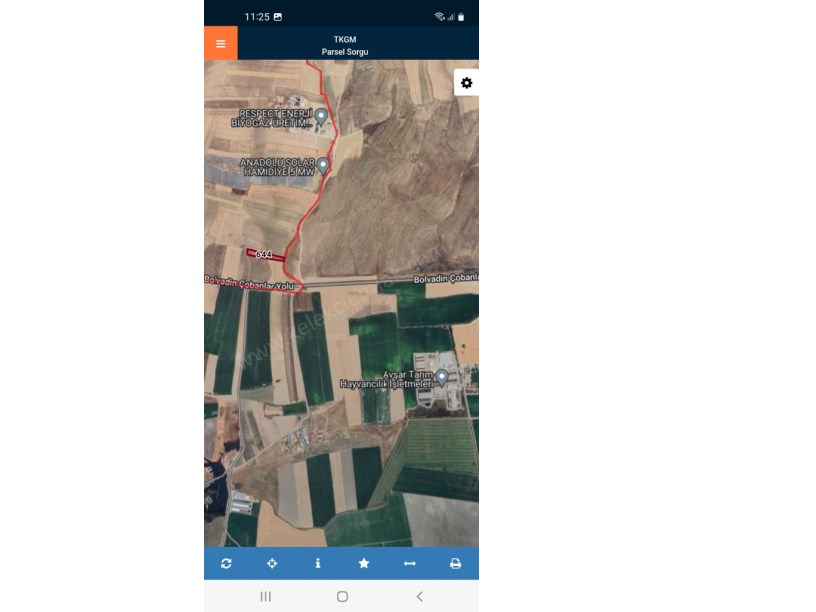Print the map with printer icon
Screen dimensions: 816x612
455,563
